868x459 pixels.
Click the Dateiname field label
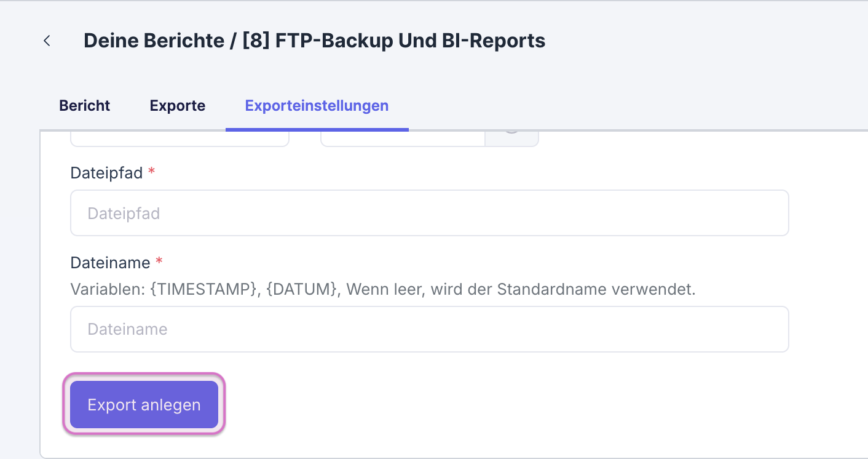(x=111, y=262)
